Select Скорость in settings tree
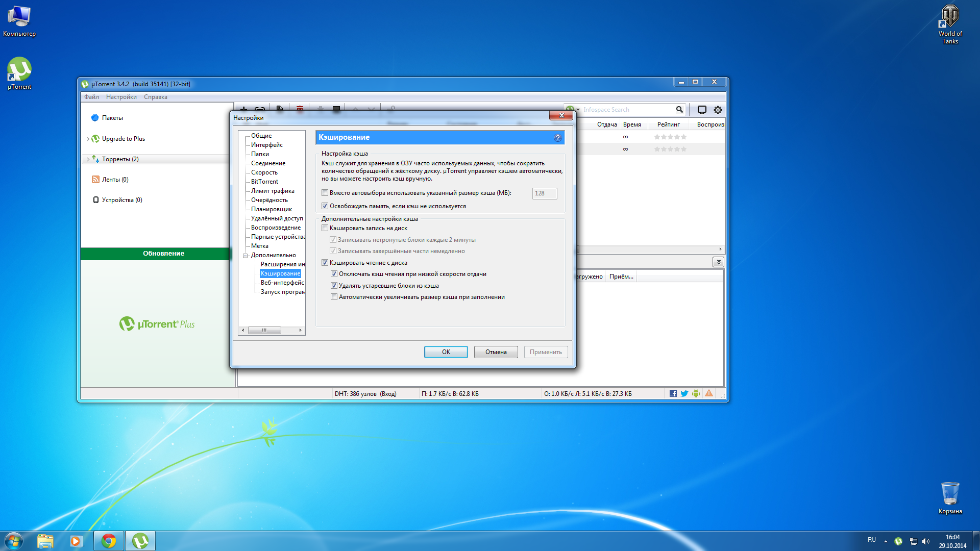The image size is (980, 551). point(264,172)
